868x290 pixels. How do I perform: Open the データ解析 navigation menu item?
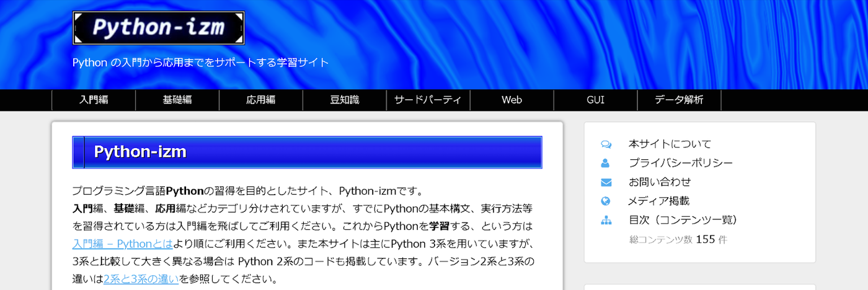(x=680, y=100)
